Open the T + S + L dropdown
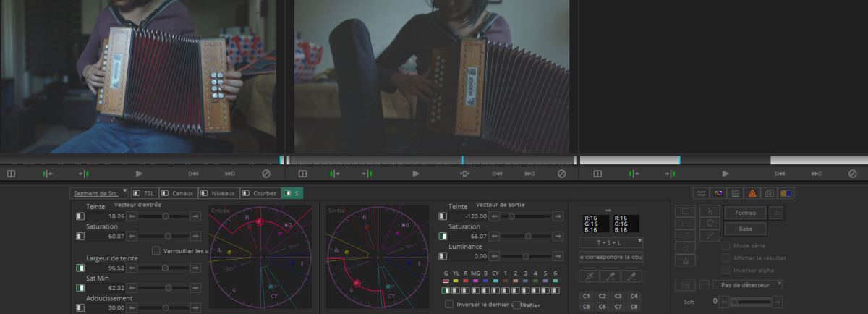This screenshot has height=314, width=868. (611, 242)
